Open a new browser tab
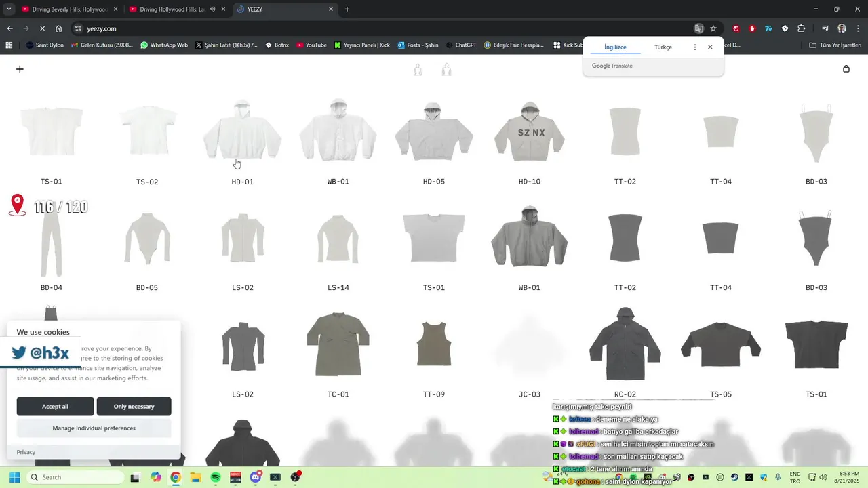The height and width of the screenshot is (488, 868). [x=347, y=9]
